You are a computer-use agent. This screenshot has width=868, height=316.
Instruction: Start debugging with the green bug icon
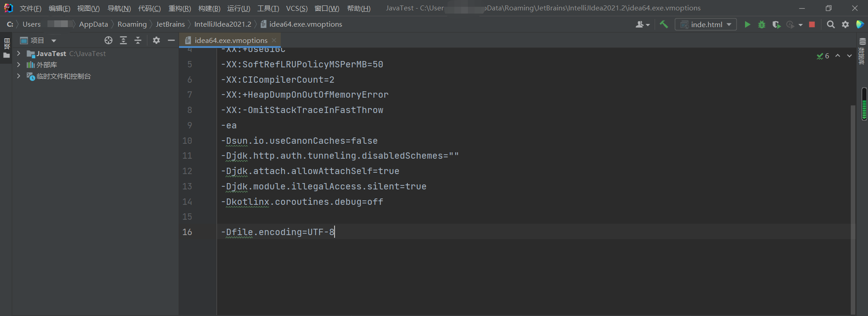[x=762, y=24]
